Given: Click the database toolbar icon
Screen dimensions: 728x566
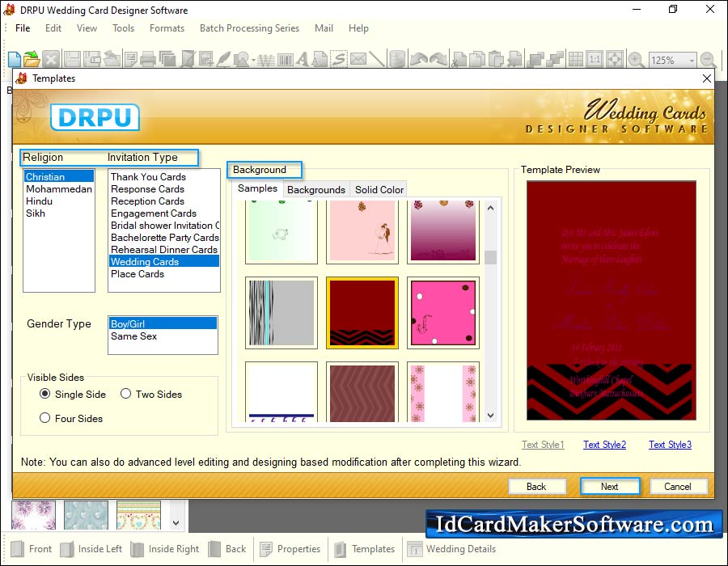Looking at the screenshot, I should click(x=397, y=59).
